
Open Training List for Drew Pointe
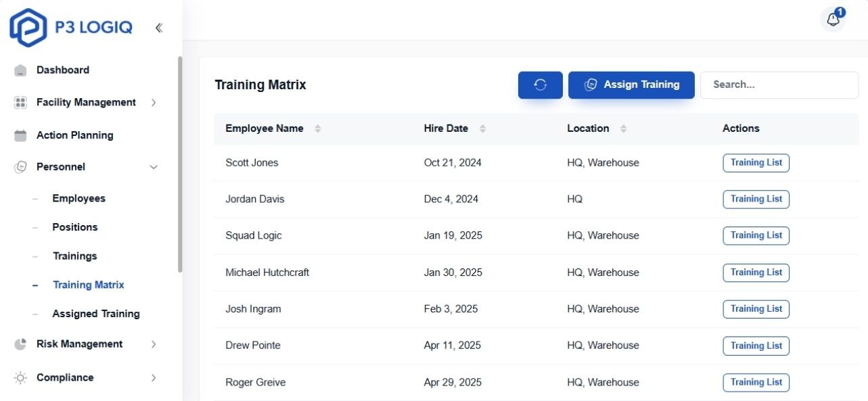pos(756,346)
